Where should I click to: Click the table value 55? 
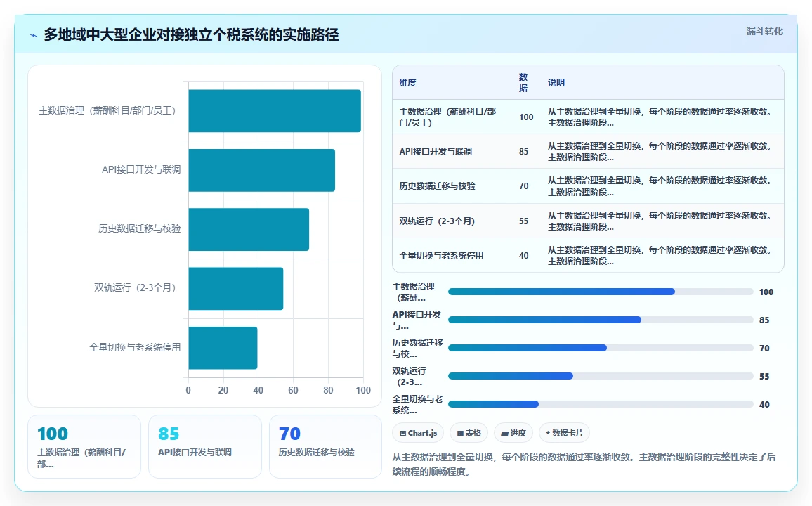click(x=523, y=221)
